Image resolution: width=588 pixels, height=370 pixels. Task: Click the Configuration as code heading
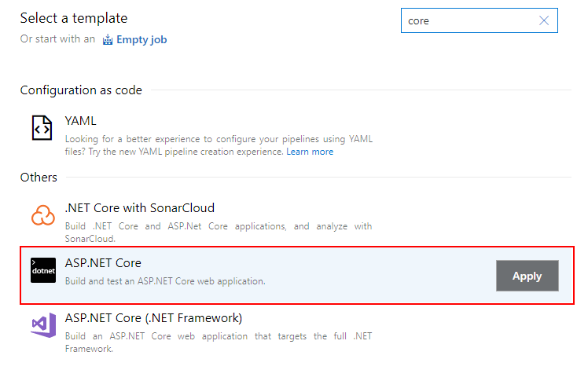click(x=81, y=90)
